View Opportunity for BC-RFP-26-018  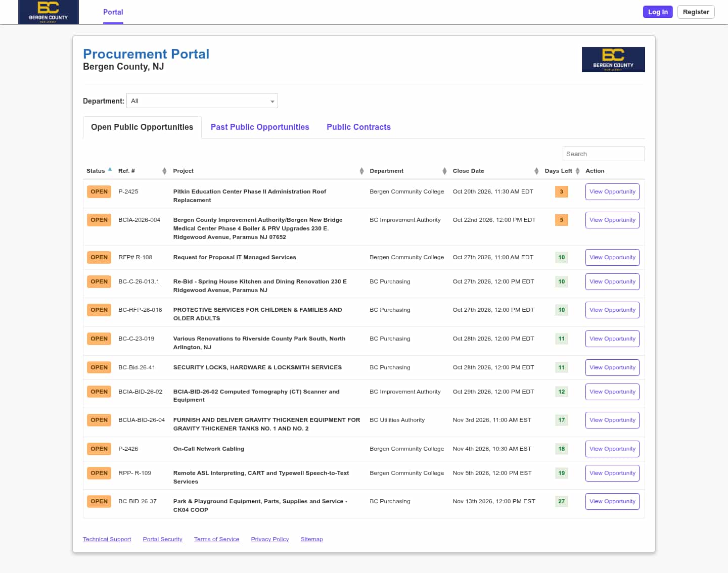612,310
